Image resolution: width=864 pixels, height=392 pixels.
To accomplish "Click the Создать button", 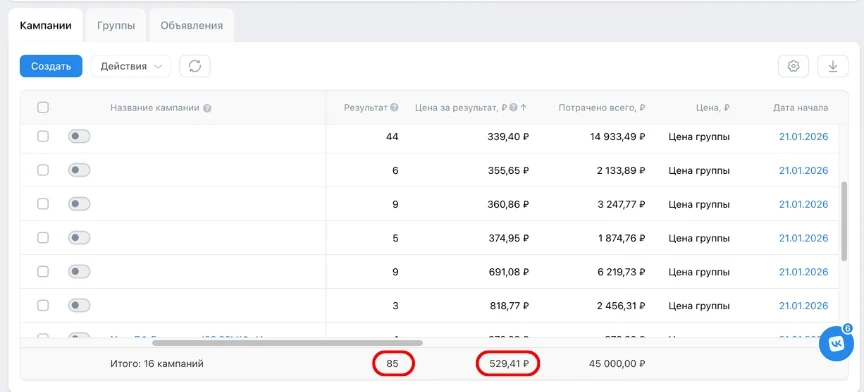I will (x=51, y=66).
